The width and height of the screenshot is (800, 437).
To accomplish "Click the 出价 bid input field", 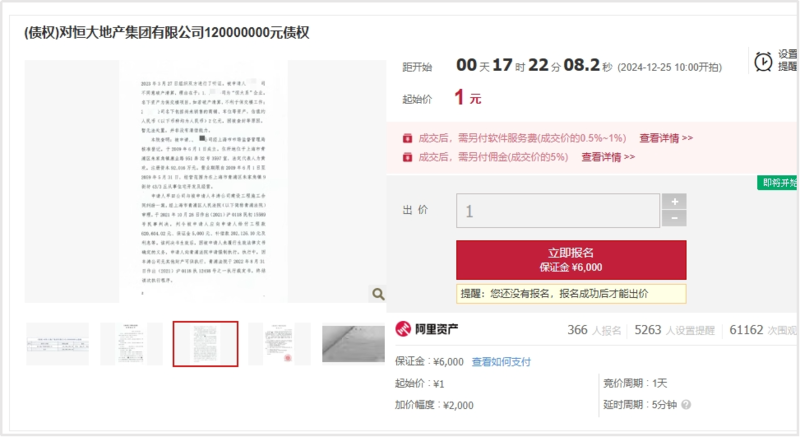I will click(558, 210).
